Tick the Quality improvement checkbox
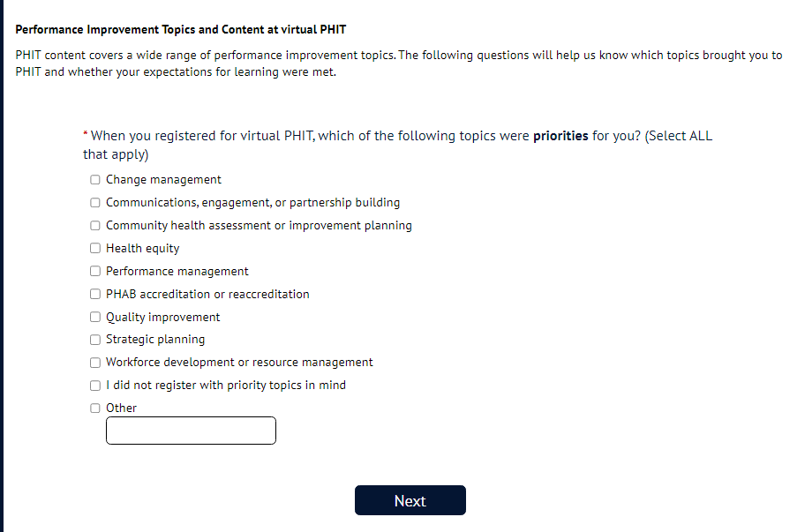The height and width of the screenshot is (532, 805). (x=95, y=318)
